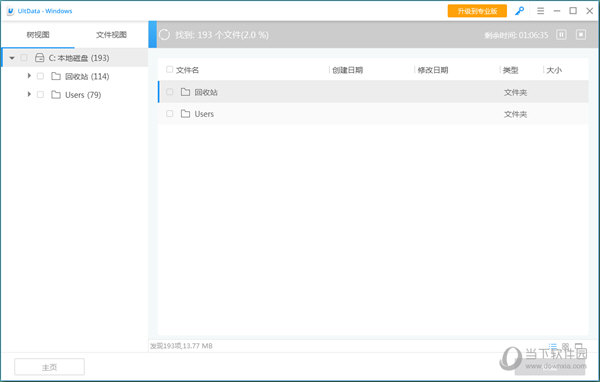Click the 升级到专业版 upgrade button

point(477,11)
